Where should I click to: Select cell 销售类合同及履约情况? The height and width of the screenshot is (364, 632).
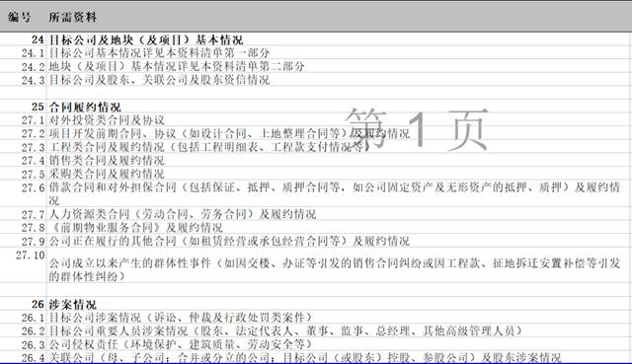click(x=107, y=160)
